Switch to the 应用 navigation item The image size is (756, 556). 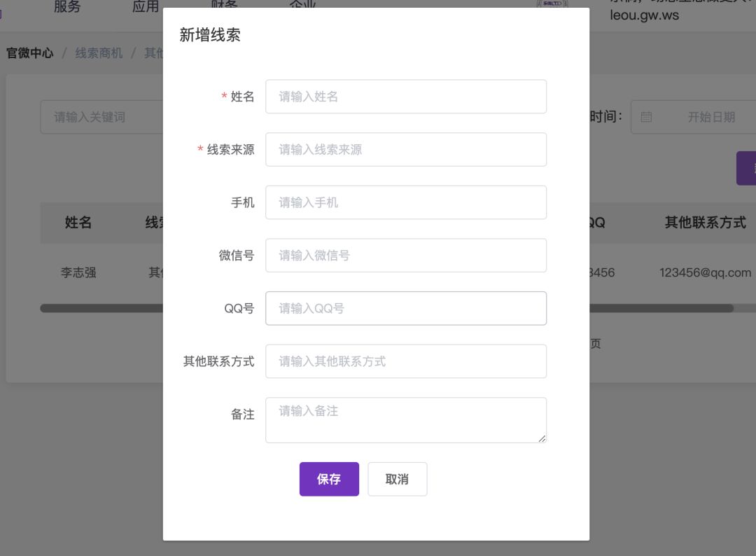coord(146,7)
